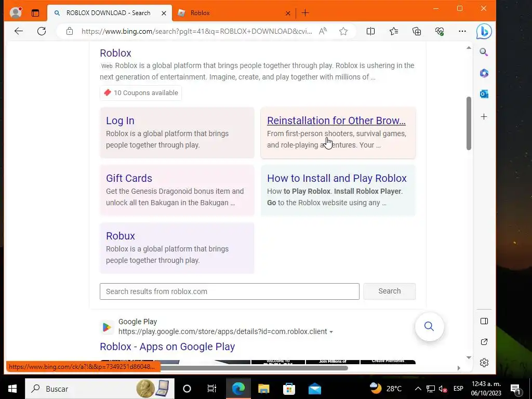Open Bing Chat sidebar button

click(484, 32)
